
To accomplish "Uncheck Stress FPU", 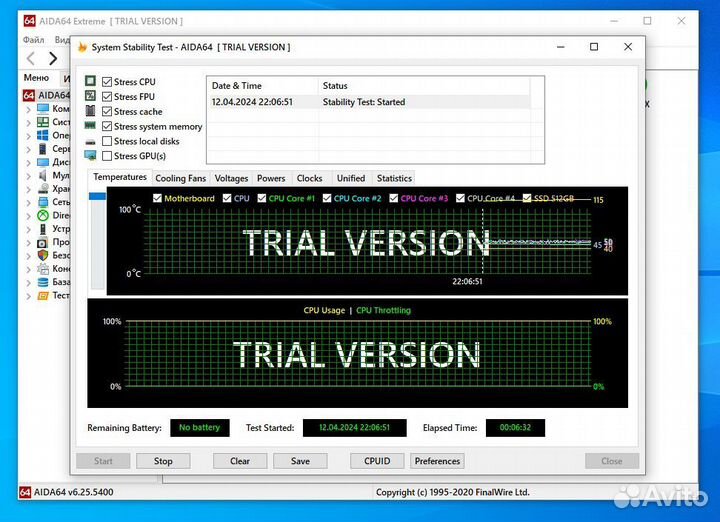I will (x=107, y=96).
